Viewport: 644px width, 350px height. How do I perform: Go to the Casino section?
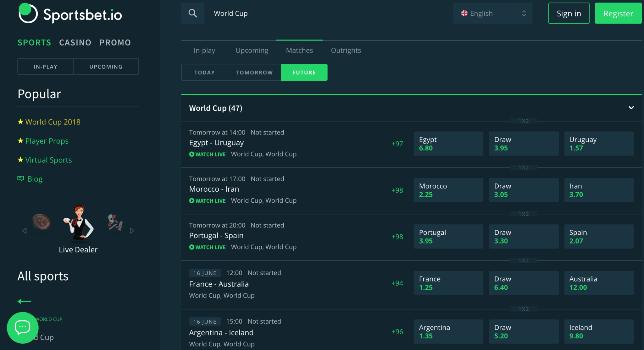tap(75, 42)
